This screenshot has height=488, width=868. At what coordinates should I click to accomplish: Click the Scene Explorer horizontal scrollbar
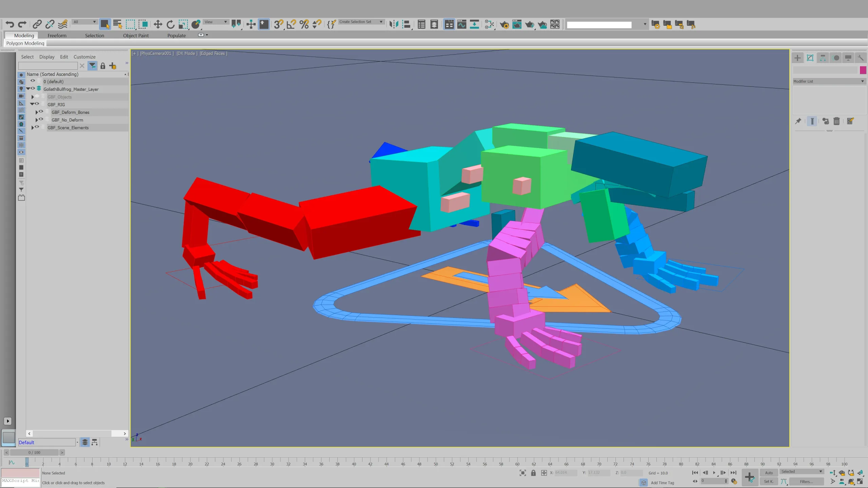coord(77,433)
